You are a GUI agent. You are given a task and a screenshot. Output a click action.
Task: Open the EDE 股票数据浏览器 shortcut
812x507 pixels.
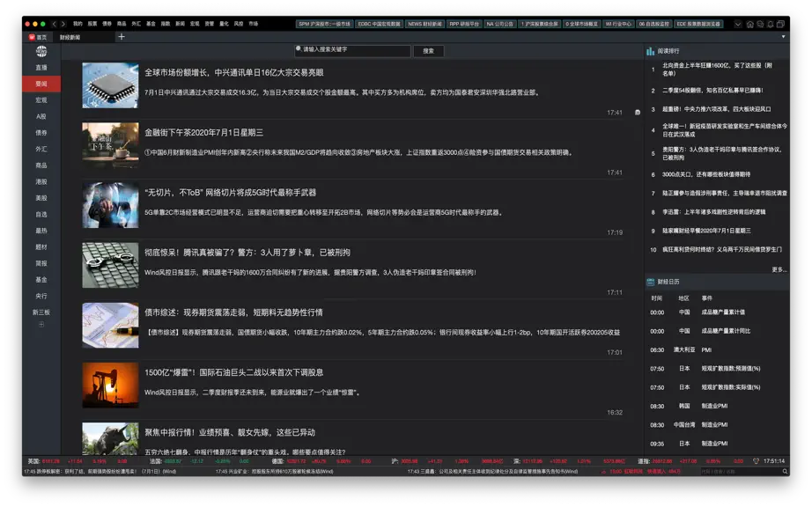click(x=698, y=25)
